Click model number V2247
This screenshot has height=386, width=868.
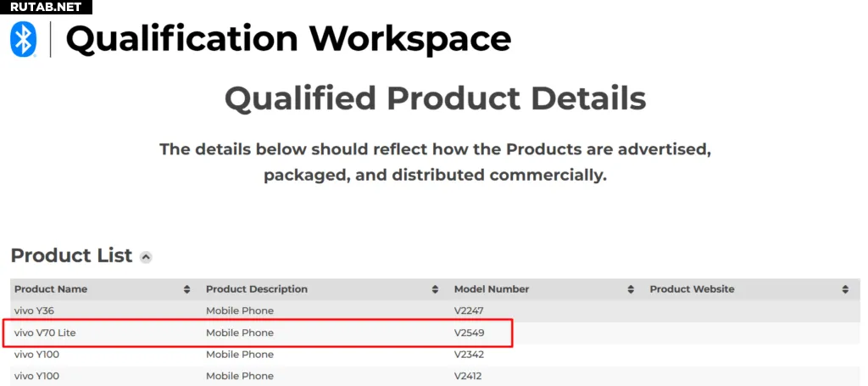pos(469,310)
